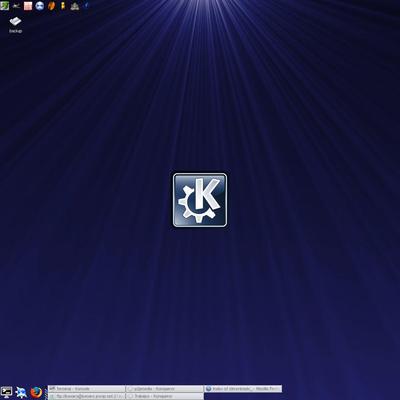Screen dimensions: 400x400
Task: Click the K gear logo in desktop center
Action: 200,200
